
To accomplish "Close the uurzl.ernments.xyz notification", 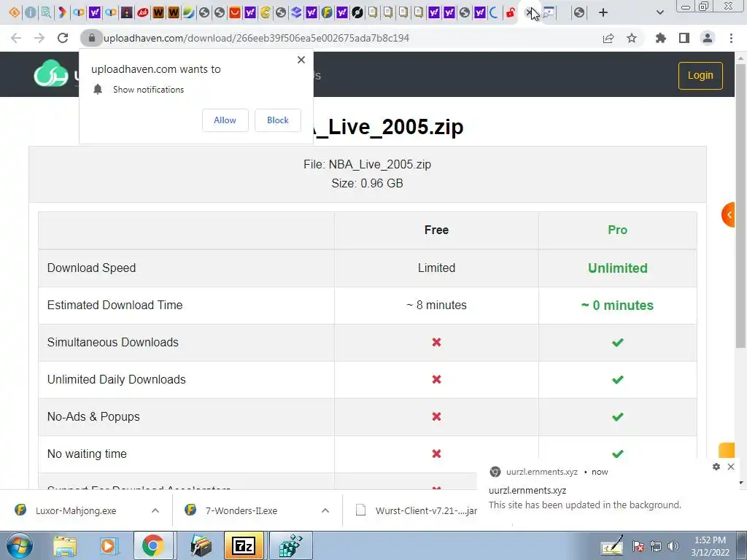I will pyautogui.click(x=731, y=467).
